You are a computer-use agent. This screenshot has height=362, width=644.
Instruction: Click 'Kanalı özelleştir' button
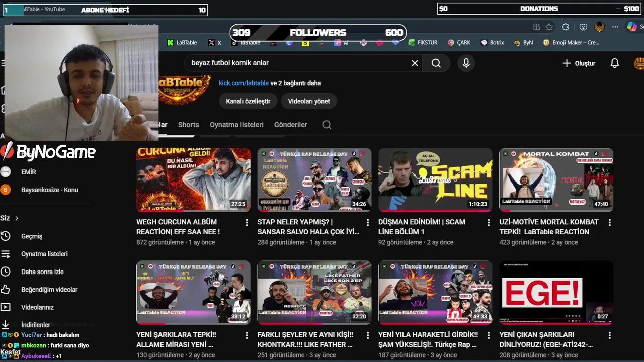[x=248, y=101]
